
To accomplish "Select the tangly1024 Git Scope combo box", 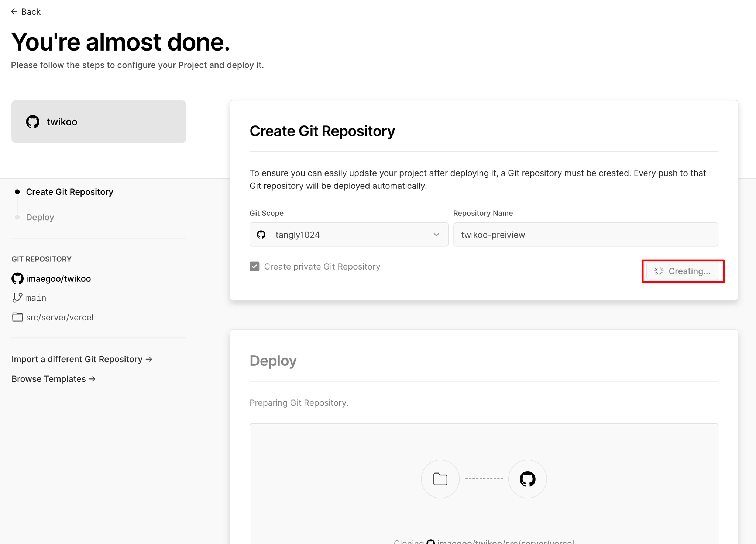I will click(x=349, y=235).
